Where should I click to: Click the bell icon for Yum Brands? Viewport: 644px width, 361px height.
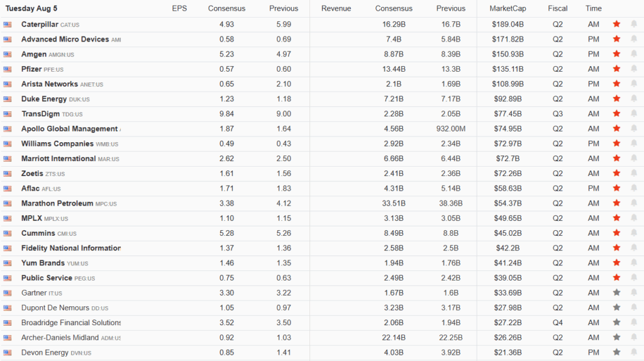pyautogui.click(x=634, y=263)
